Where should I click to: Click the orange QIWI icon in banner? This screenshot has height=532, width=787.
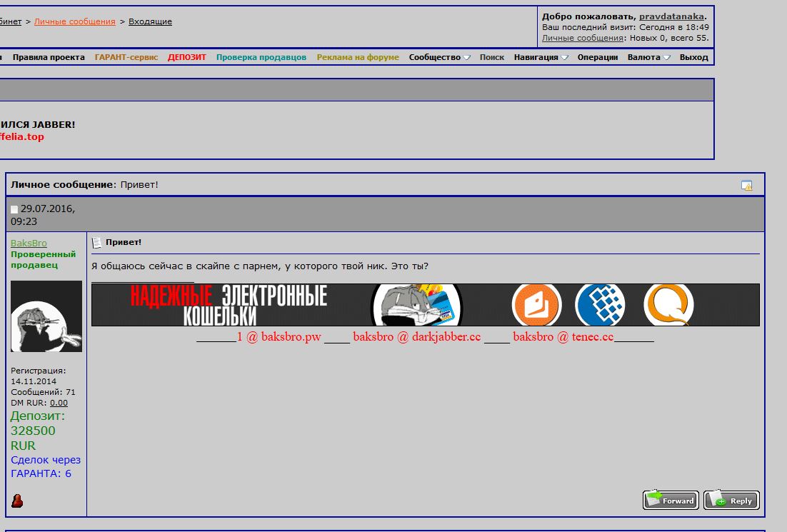point(668,305)
